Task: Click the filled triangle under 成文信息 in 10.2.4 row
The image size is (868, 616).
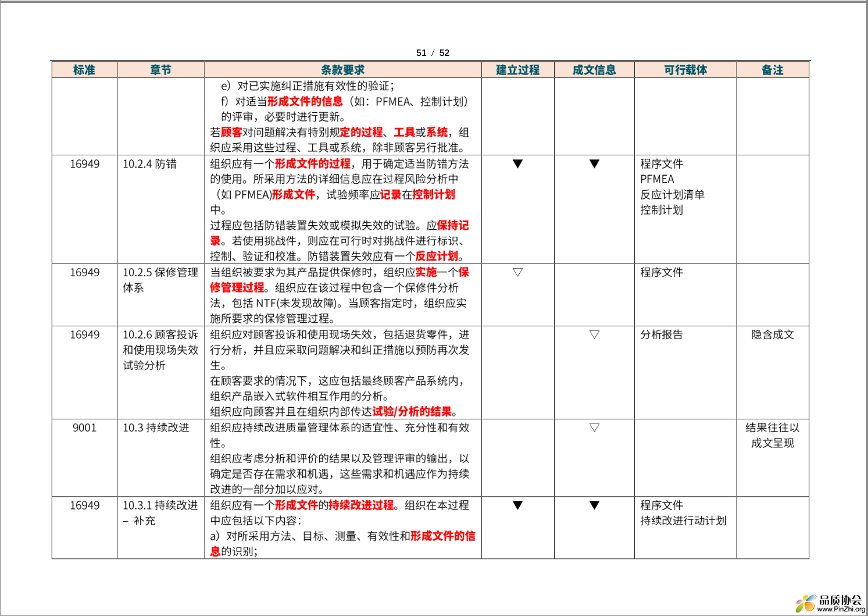Action: (594, 164)
